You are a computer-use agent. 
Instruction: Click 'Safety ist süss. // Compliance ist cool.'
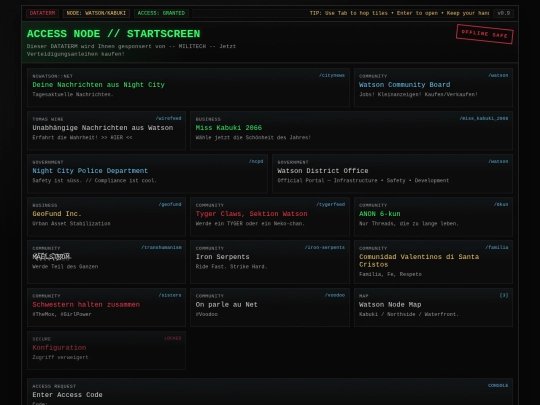tap(94, 180)
